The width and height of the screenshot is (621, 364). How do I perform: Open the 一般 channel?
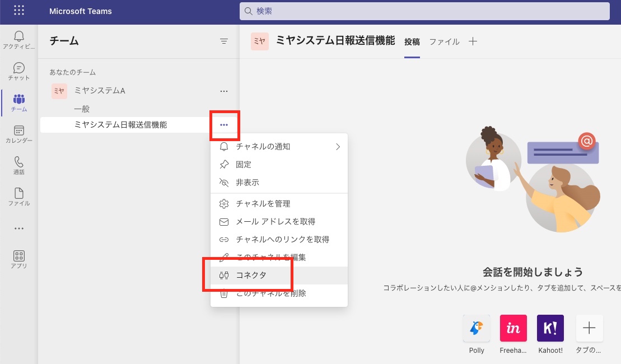[82, 109]
